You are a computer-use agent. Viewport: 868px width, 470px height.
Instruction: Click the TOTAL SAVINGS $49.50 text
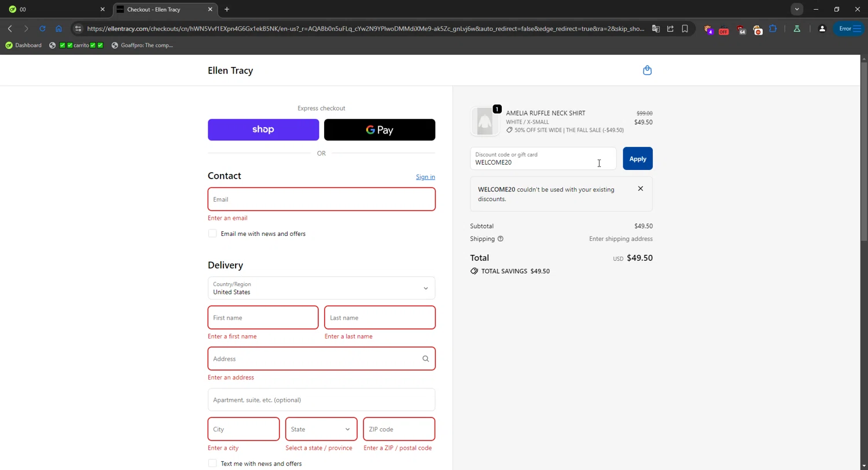(x=515, y=271)
